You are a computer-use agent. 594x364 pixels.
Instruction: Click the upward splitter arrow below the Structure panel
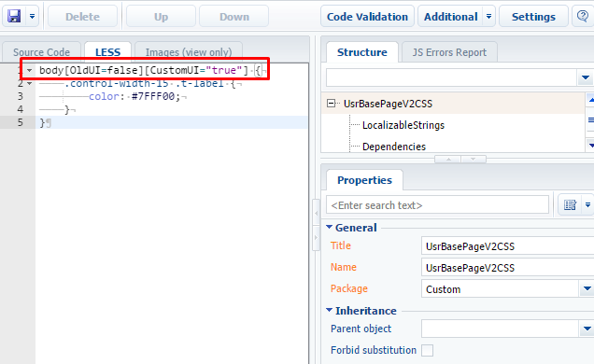point(448,160)
